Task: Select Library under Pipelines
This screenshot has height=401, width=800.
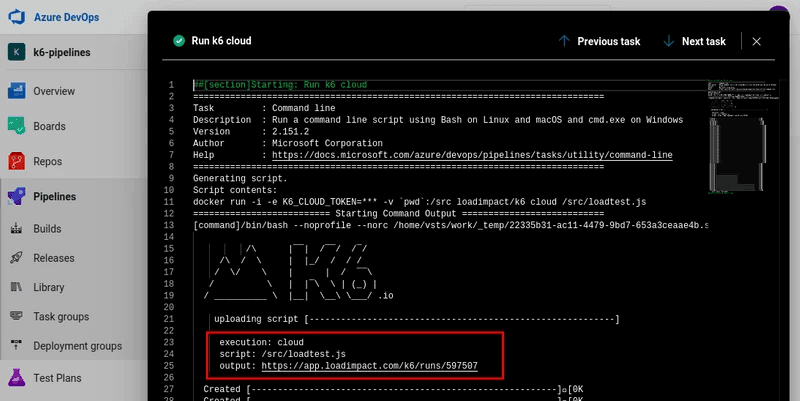Action: pyautogui.click(x=48, y=287)
